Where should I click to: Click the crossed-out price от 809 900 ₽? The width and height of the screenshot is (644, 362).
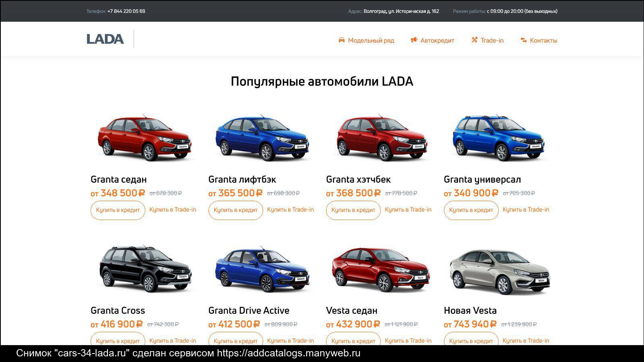(281, 325)
